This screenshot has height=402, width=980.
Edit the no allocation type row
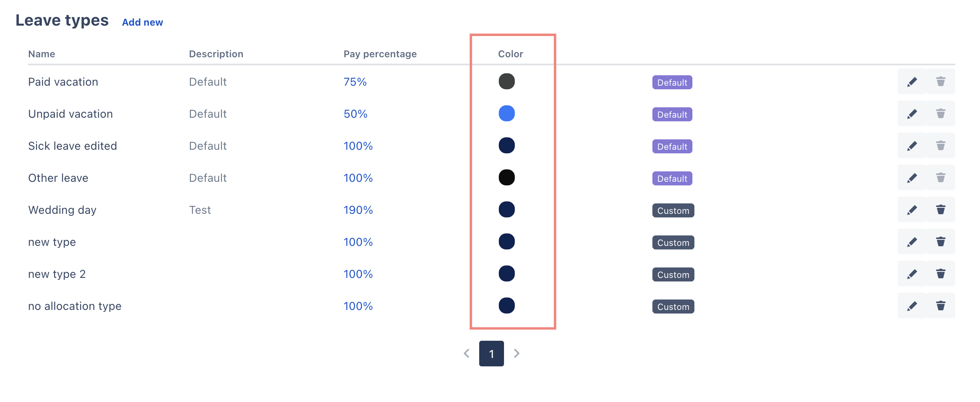point(912,306)
